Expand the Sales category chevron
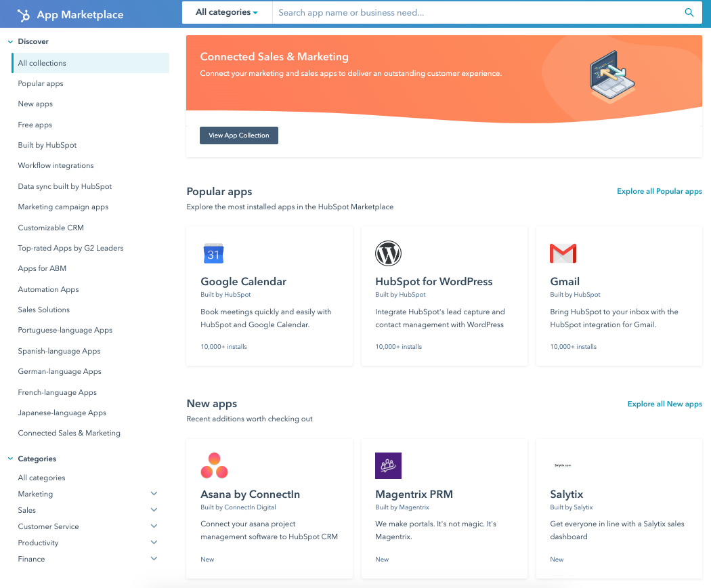The image size is (711, 588). [x=154, y=510]
